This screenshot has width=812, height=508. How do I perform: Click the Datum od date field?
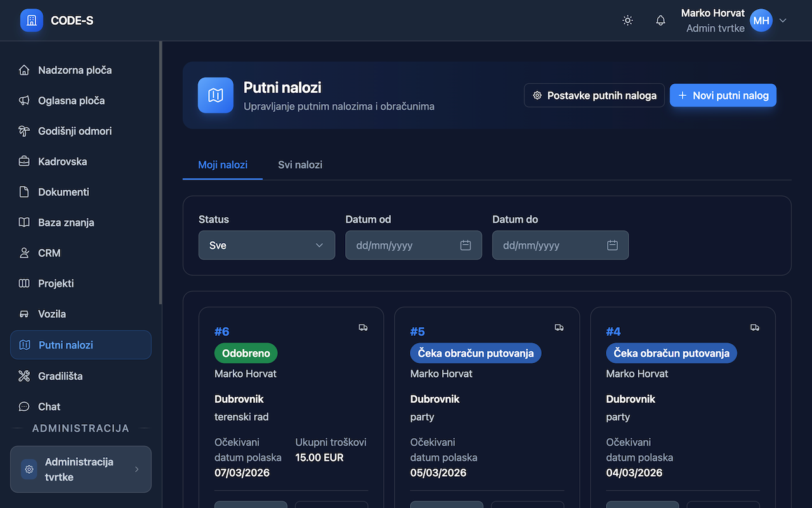(403, 245)
